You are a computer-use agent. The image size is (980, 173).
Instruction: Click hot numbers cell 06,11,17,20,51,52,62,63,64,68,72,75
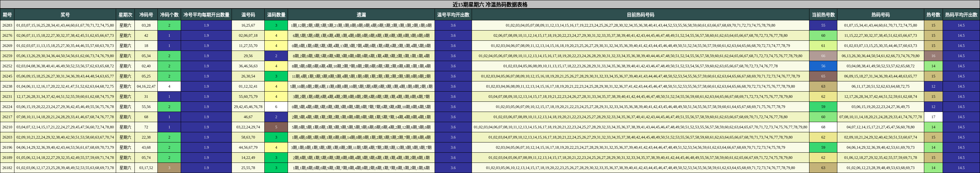click(881, 87)
